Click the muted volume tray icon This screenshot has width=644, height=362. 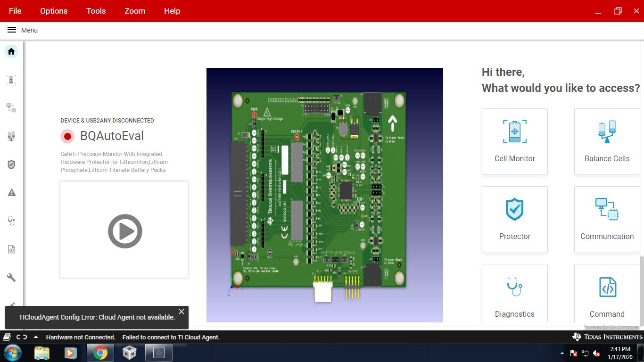tap(596, 353)
